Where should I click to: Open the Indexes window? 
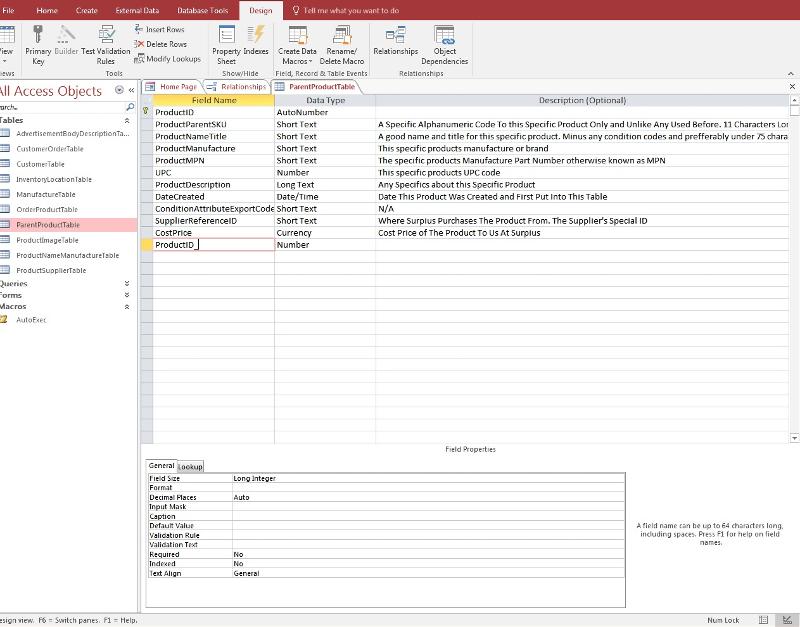tap(256, 44)
